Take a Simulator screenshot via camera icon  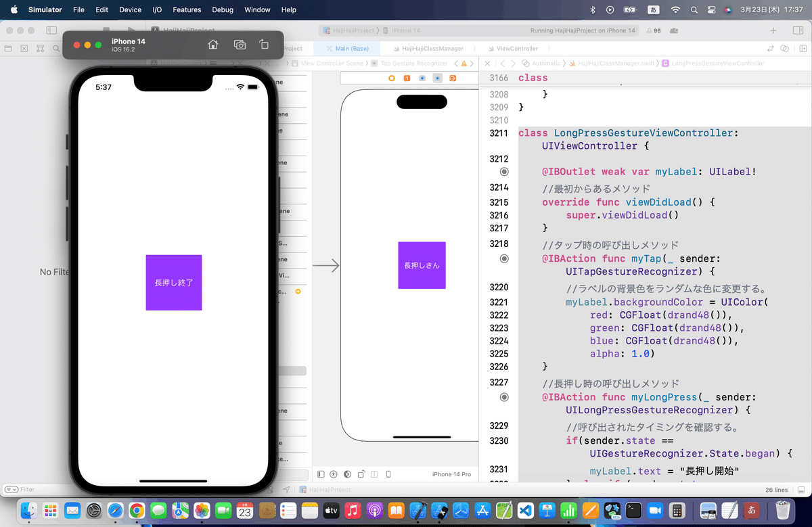point(240,45)
